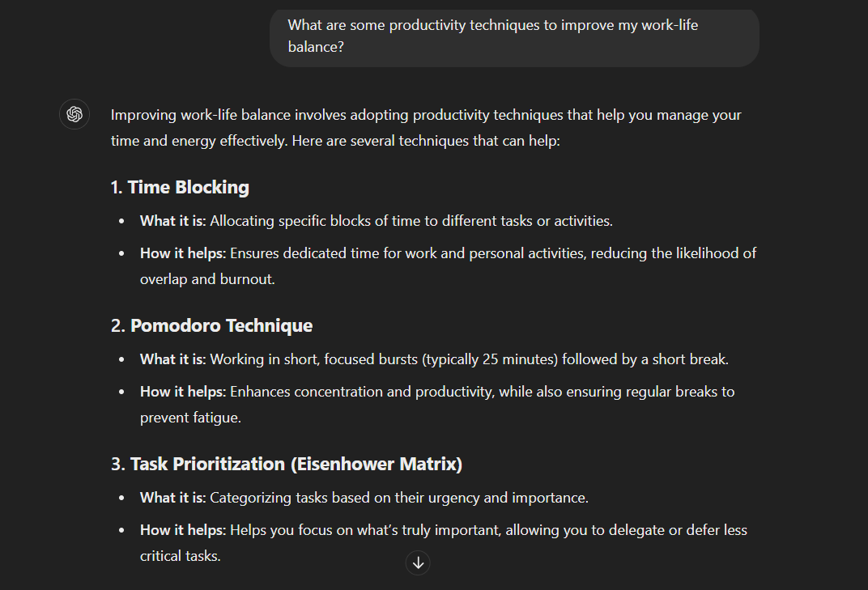
Task: Click "What it is:" under Task Prioritization
Action: pyautogui.click(x=172, y=498)
